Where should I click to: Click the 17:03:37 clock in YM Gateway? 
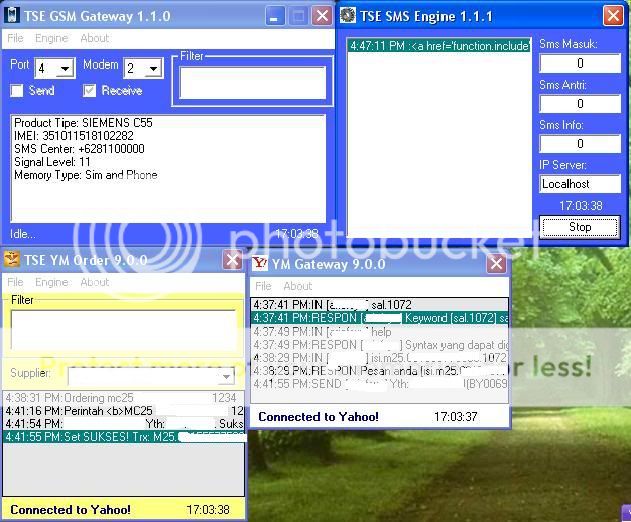coord(456,417)
